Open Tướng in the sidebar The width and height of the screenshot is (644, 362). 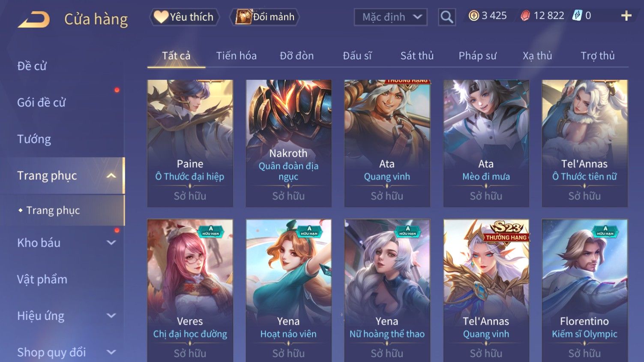(34, 139)
